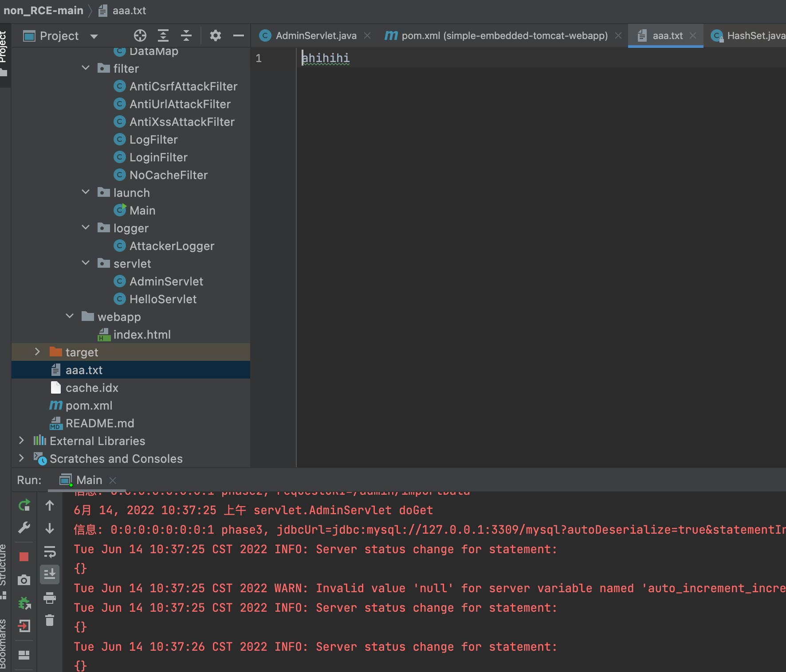Click the wrench run configuration icon
Viewport: 786px width, 672px height.
(x=24, y=527)
